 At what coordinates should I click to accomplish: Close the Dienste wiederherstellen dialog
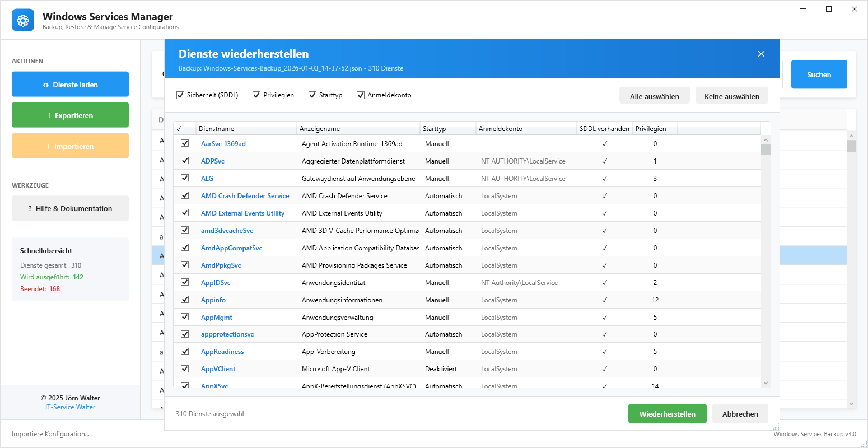[x=761, y=54]
